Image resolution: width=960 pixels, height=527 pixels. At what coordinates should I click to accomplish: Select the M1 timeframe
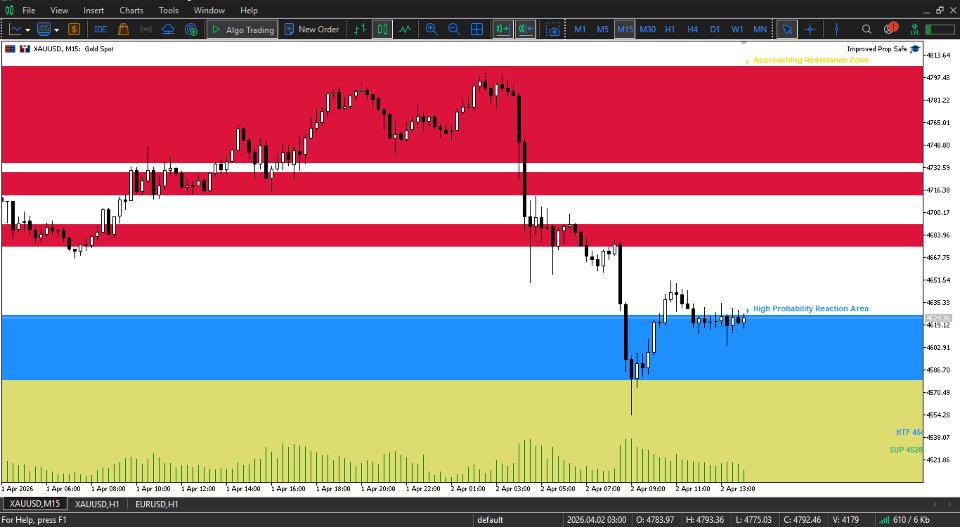tap(580, 29)
